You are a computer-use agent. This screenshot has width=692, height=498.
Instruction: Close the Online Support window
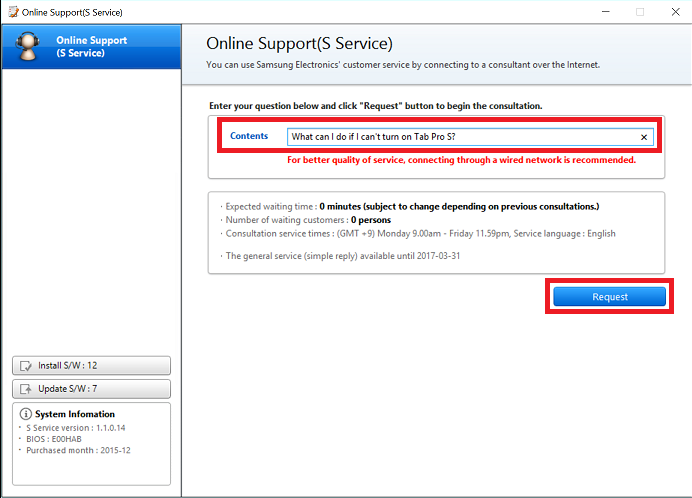pos(676,12)
